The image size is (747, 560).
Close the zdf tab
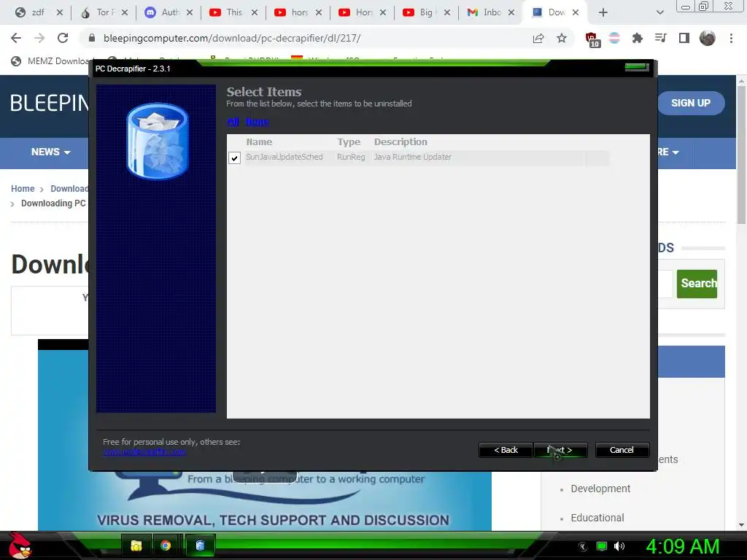click(60, 12)
